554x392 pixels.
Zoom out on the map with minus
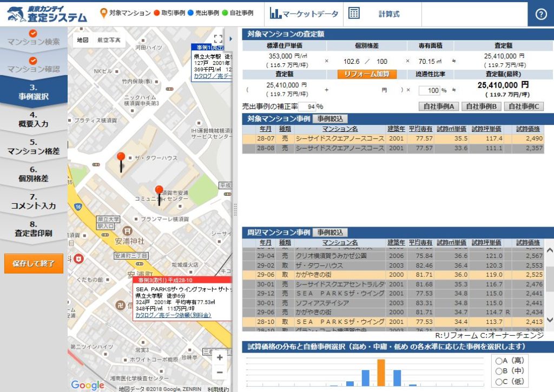pyautogui.click(x=220, y=373)
